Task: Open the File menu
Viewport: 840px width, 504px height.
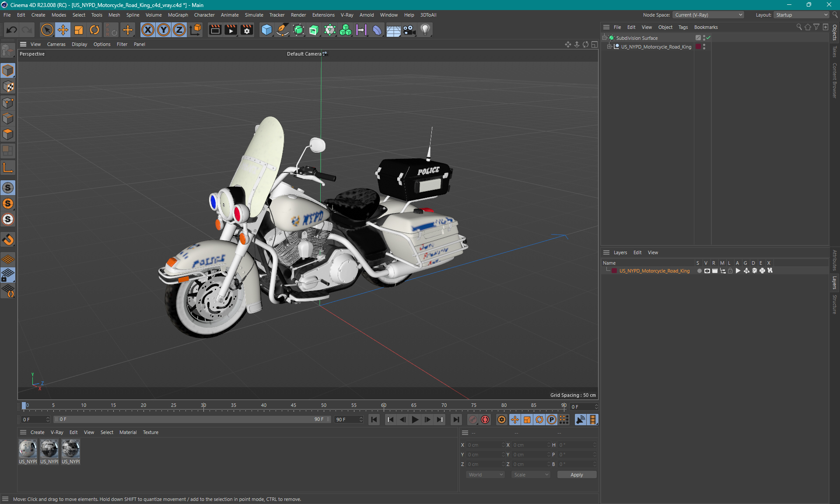Action: pyautogui.click(x=7, y=15)
